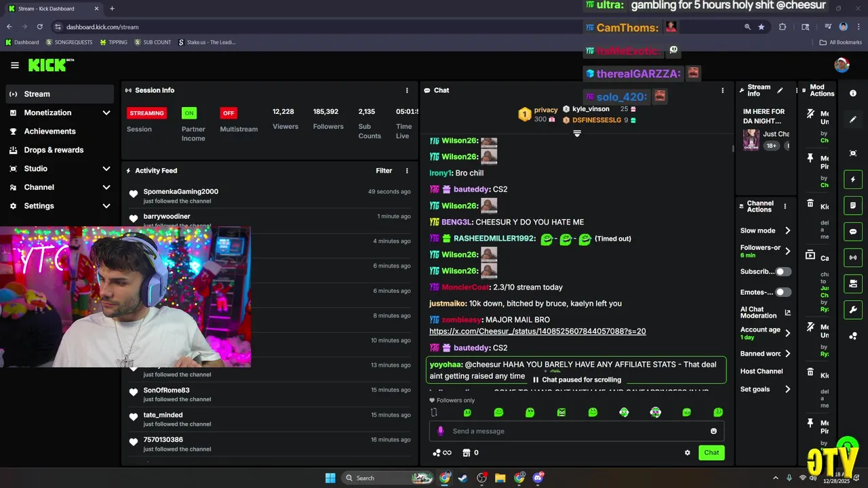The height and width of the screenshot is (488, 868).
Task: Click the chat panel scrollbar
Action: (x=732, y=147)
